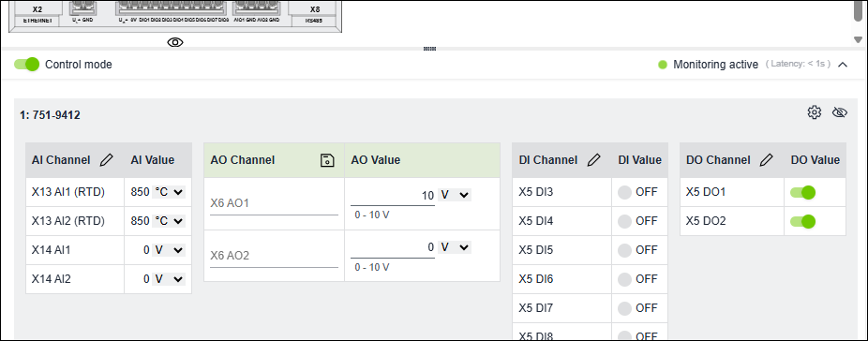Click the X5 DI3 status indicator

click(624, 192)
